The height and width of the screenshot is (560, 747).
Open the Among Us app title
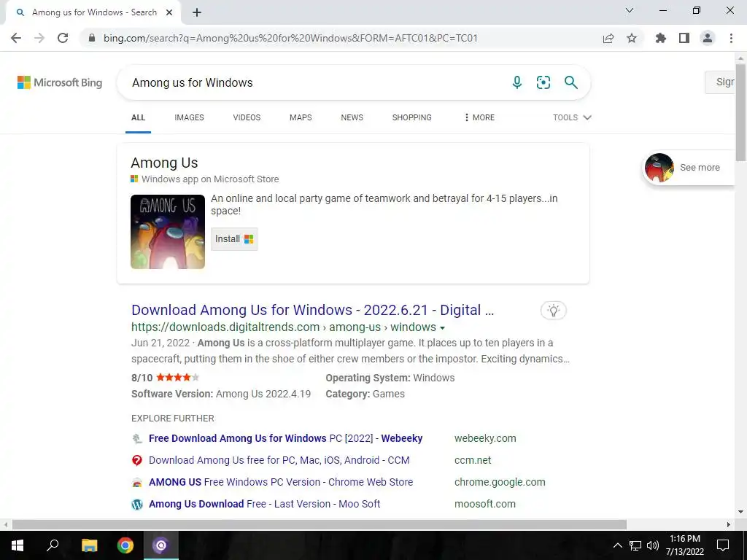pos(164,163)
